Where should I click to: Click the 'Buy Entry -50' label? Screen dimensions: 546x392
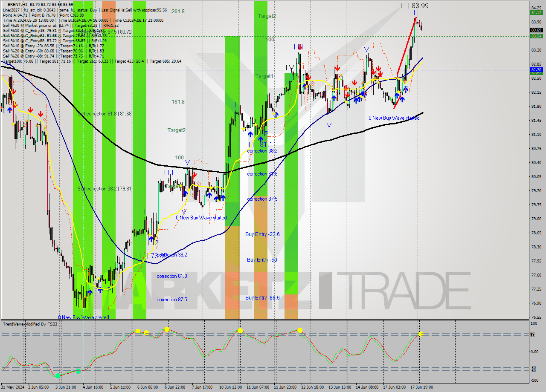(262, 260)
